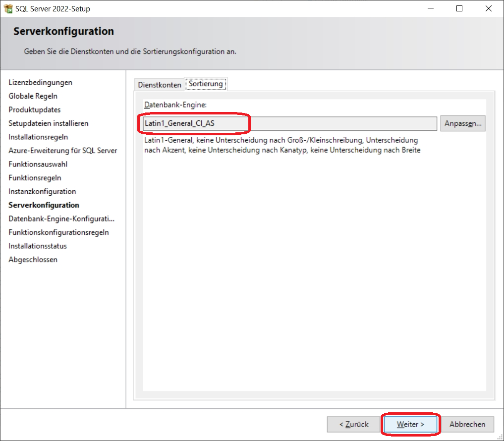This screenshot has width=504, height=441.
Task: Select Datenbank-Engine-Konfigurati... step
Action: pos(61,219)
